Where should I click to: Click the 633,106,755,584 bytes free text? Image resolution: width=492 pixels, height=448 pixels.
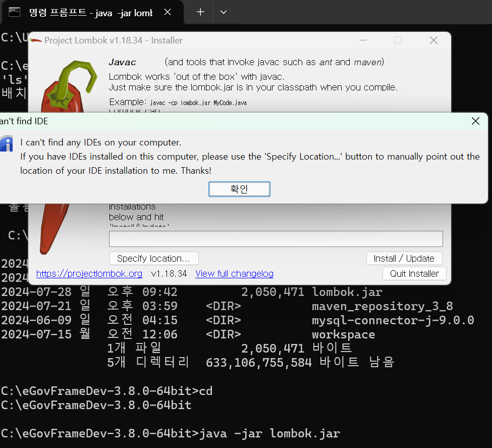(x=300, y=362)
